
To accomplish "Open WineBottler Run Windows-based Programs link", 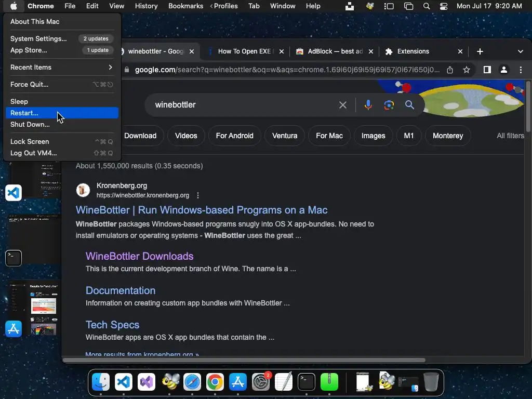I will (202, 210).
